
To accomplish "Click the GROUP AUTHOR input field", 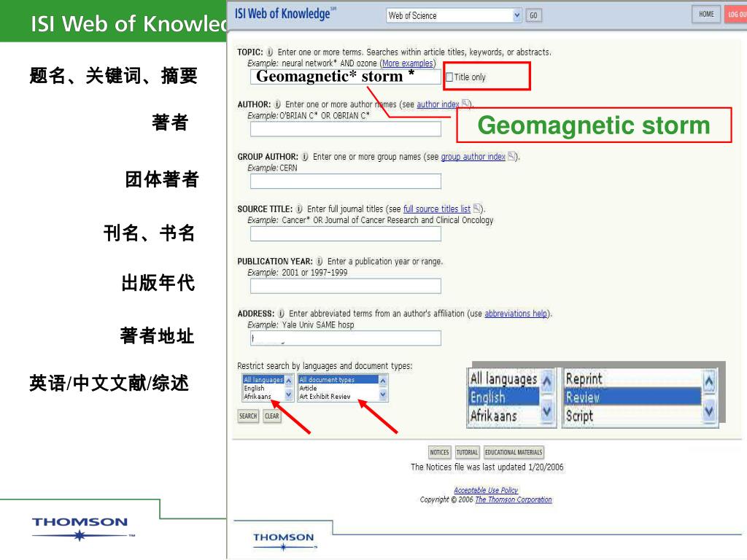I will point(345,182).
